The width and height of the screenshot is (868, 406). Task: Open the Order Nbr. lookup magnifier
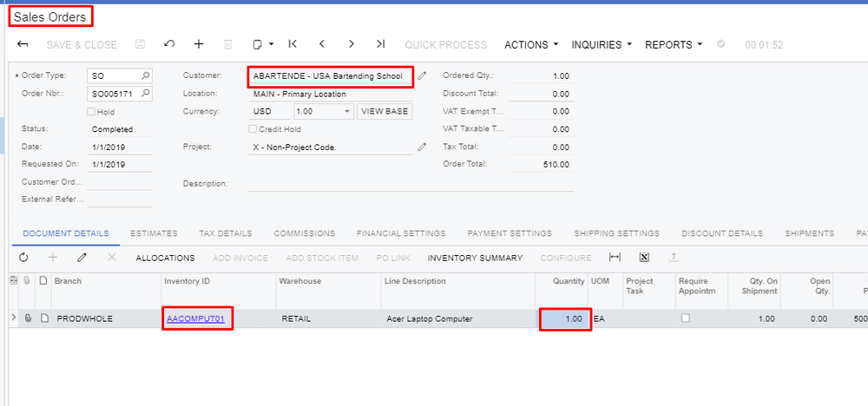pos(146,94)
